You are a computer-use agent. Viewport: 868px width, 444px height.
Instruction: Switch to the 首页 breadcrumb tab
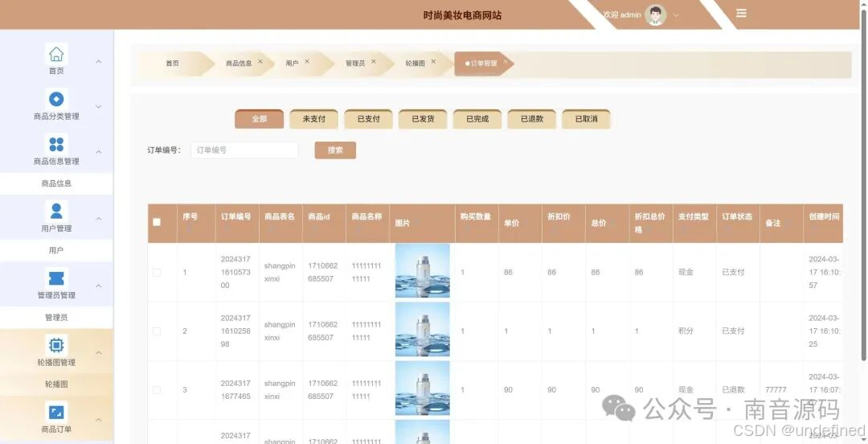[172, 64]
